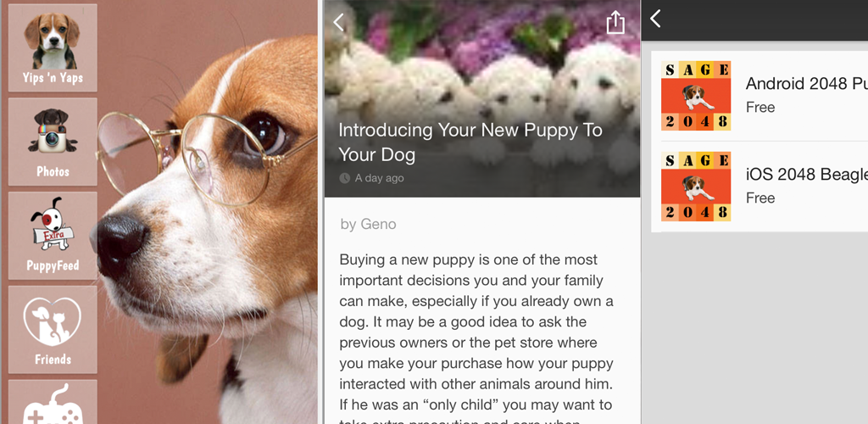Select the Android 2048 list entry
Screen dimensions: 868x424
point(759,96)
